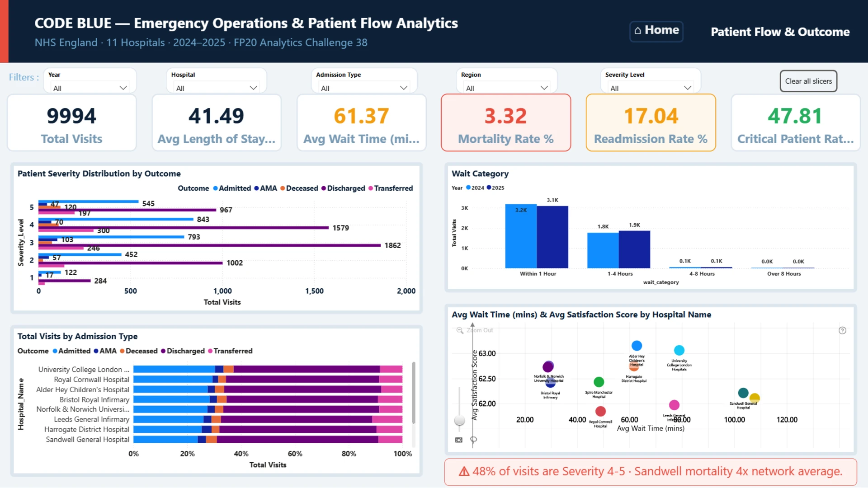Select the Mortality Rate % card
Viewport: 868px width, 488px height.
pyautogui.click(x=506, y=122)
